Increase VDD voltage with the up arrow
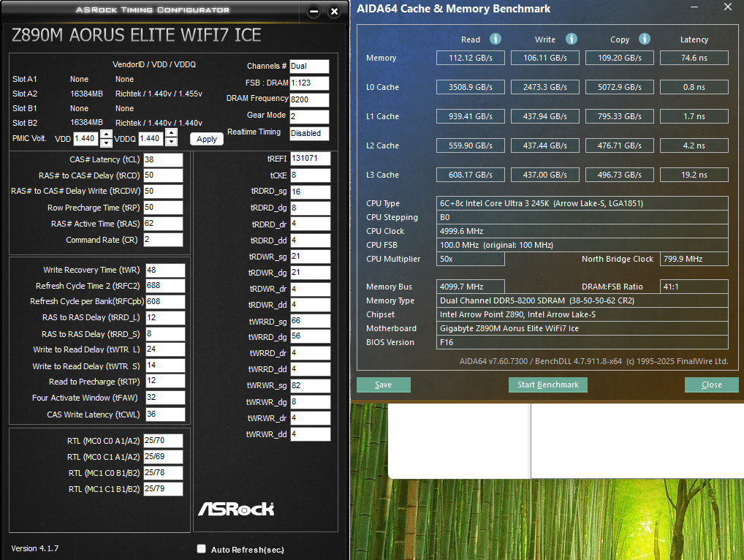This screenshot has width=744, height=560. [x=106, y=134]
